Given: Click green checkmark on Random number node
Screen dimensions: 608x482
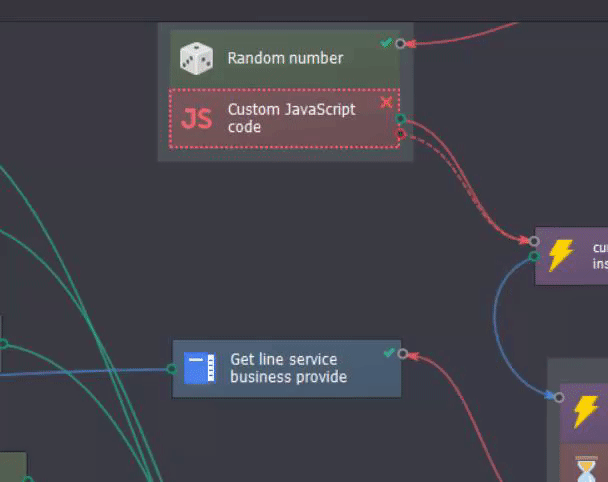Looking at the screenshot, I should [x=386, y=42].
